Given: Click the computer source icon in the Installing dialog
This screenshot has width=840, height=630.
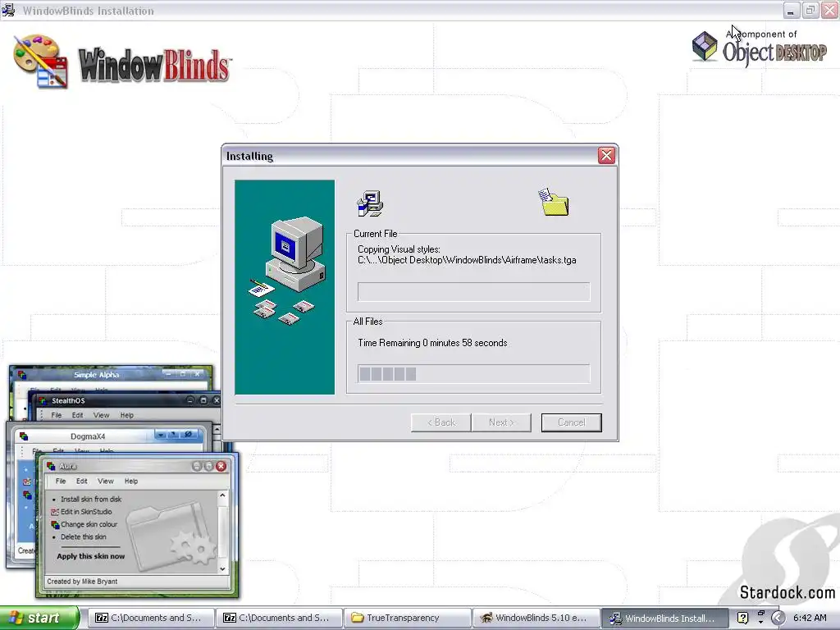Looking at the screenshot, I should point(370,203).
